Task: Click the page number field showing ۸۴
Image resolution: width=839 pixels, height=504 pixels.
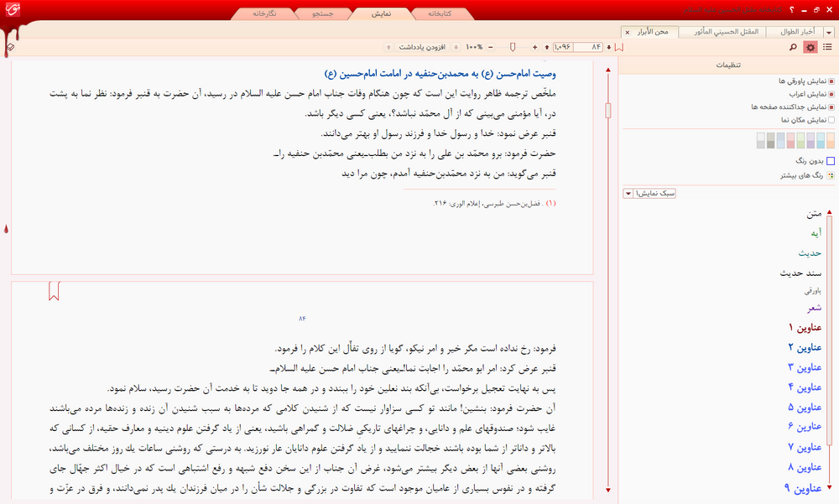Action: tap(587, 47)
